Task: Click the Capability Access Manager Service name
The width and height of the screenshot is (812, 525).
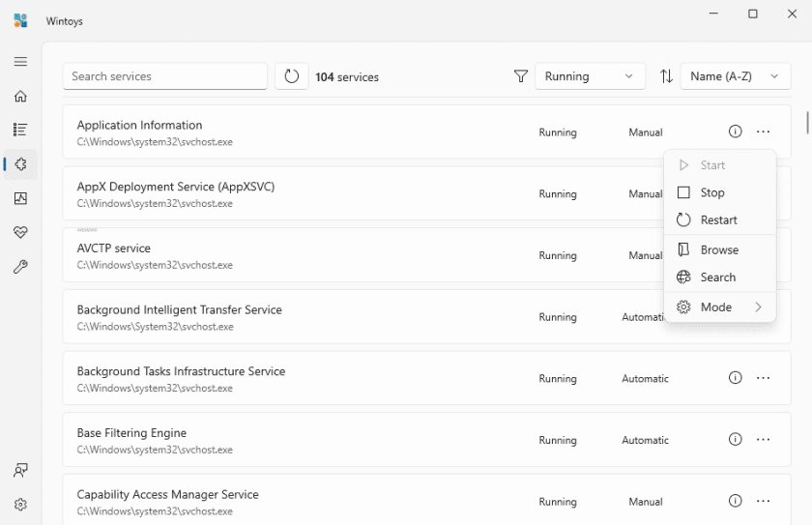Action: coord(168,494)
